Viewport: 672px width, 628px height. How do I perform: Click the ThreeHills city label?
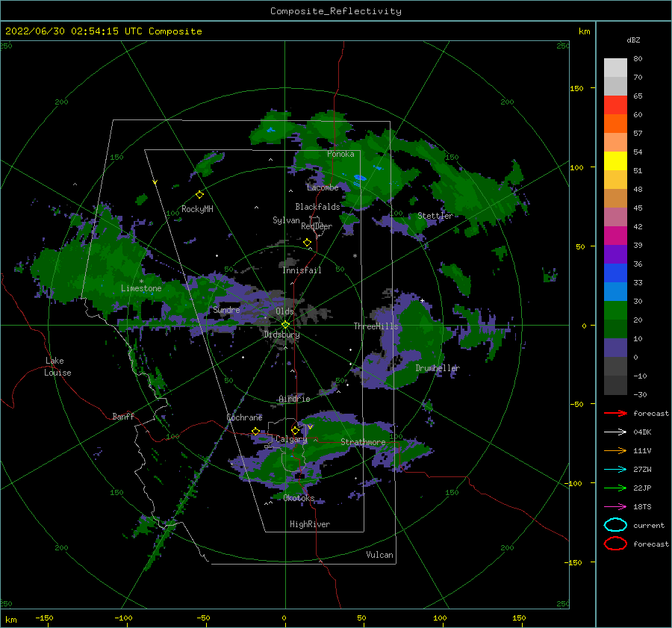[x=376, y=326]
